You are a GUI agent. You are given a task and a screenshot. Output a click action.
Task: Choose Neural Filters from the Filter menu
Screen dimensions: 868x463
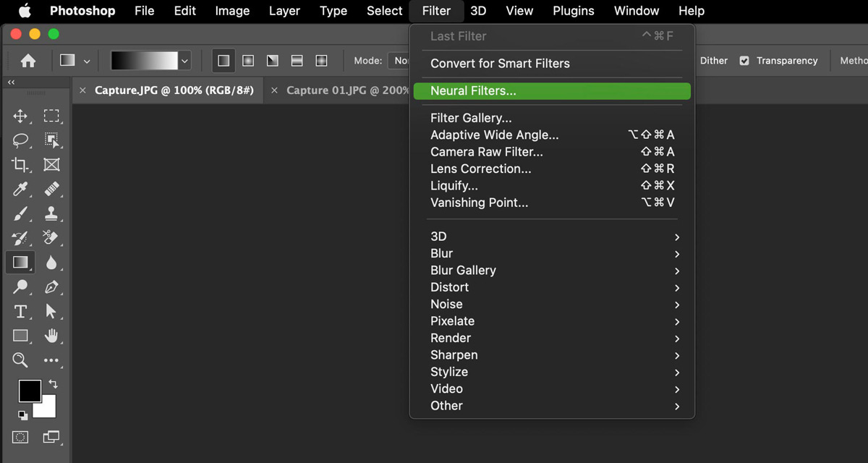552,91
